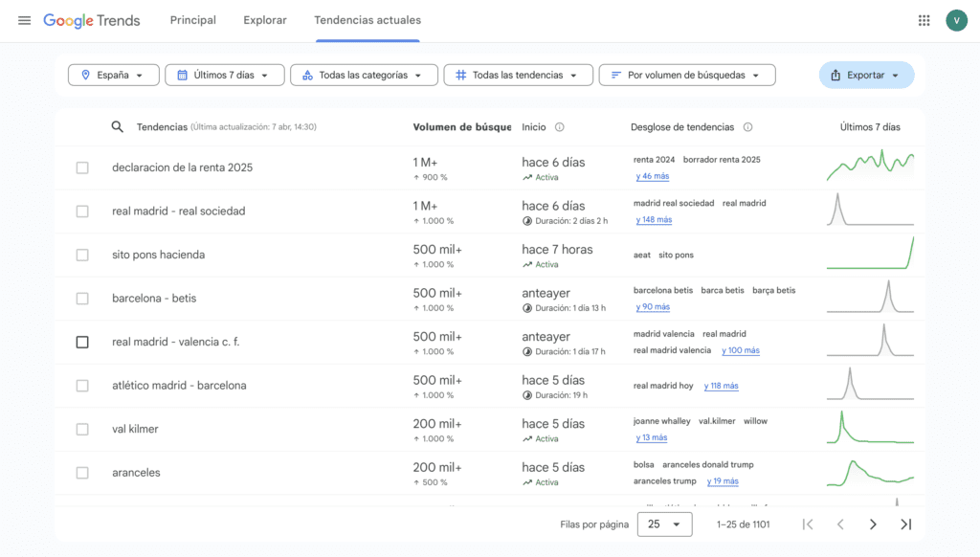This screenshot has height=557, width=980.
Task: Click the 'barça betis' breakdown term
Action: pos(773,290)
